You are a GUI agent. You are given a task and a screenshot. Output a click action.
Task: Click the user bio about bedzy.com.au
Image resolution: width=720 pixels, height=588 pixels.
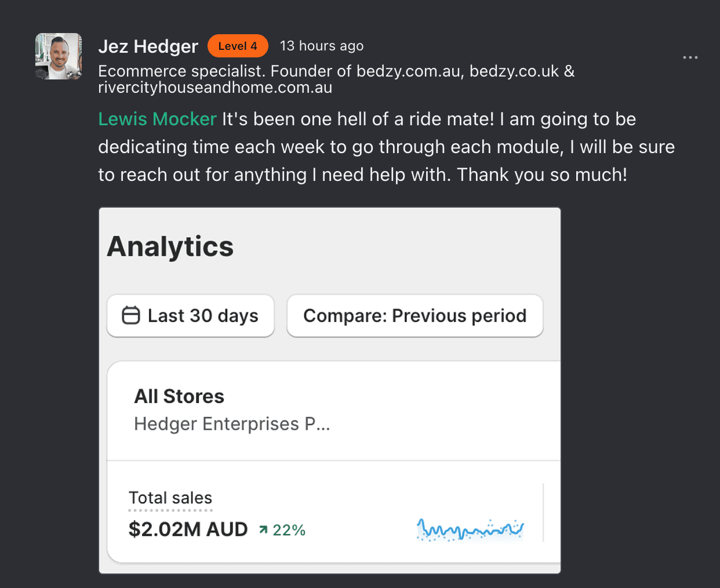pos(336,79)
